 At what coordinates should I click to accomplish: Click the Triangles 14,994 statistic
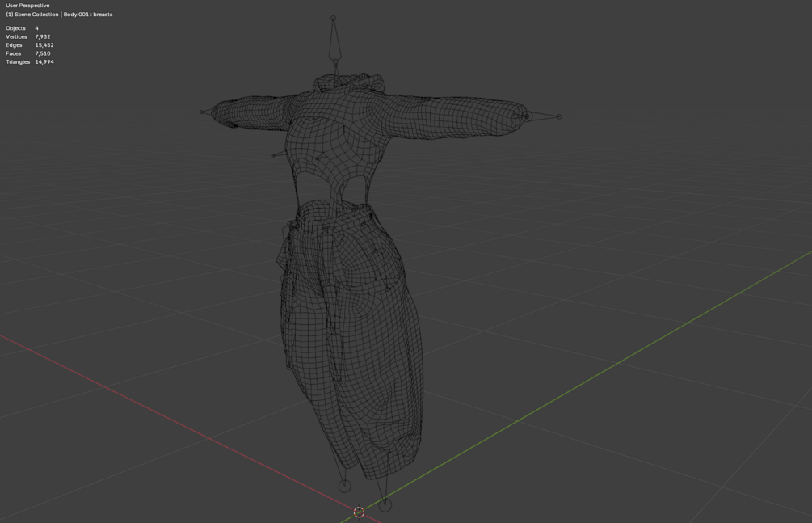[x=30, y=61]
